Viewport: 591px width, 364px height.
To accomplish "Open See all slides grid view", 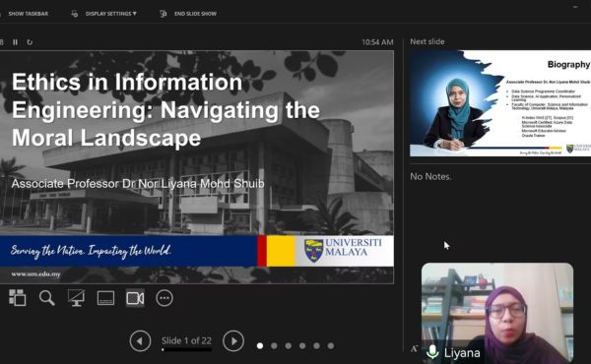I will coord(18,298).
